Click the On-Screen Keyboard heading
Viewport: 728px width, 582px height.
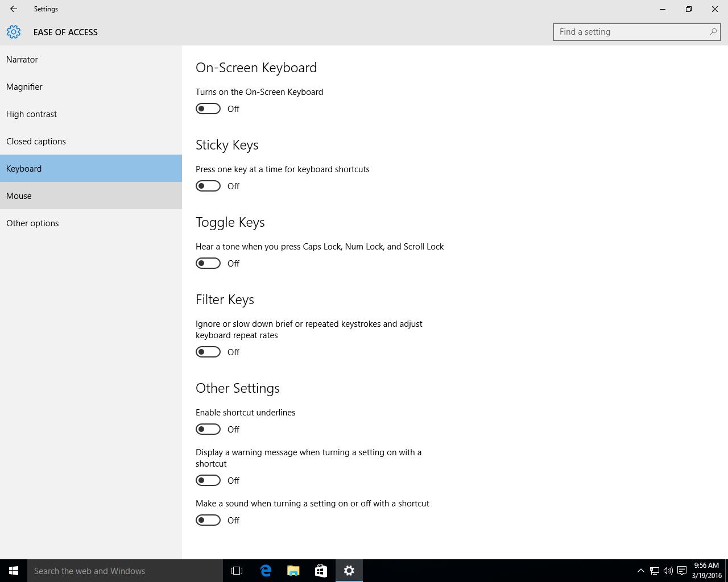coord(256,68)
